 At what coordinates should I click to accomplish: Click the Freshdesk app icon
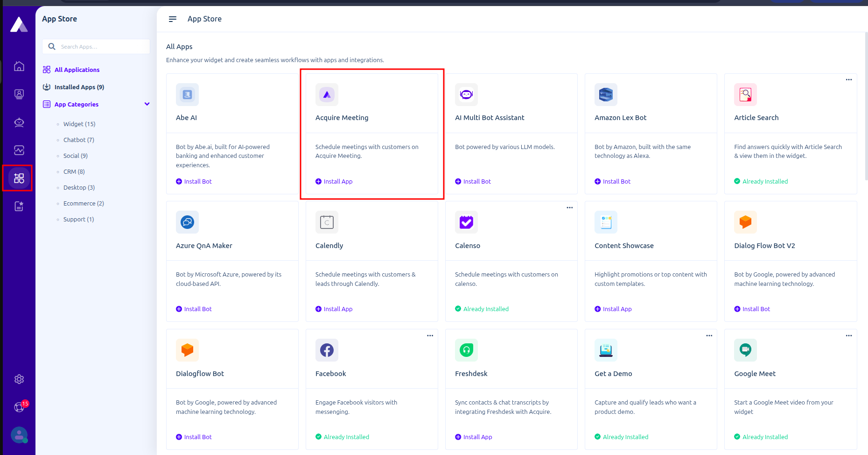pos(466,350)
